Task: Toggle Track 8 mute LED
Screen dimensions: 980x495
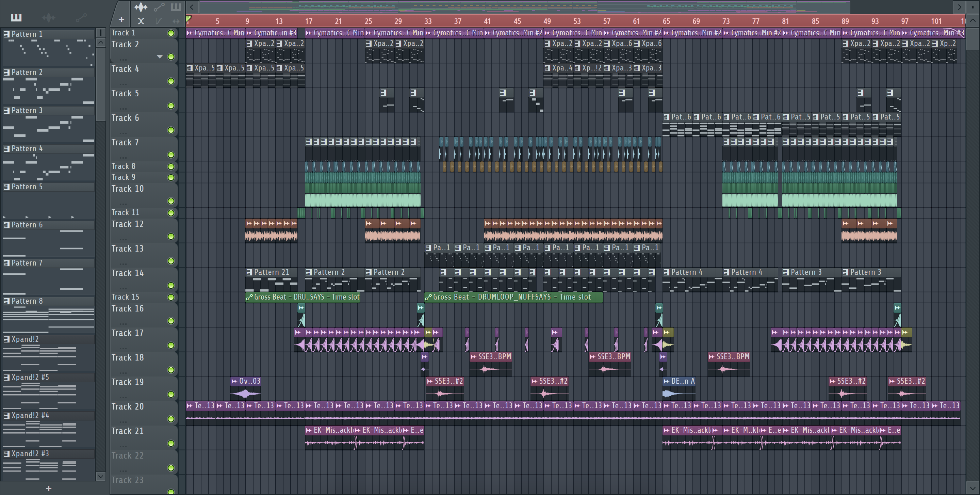Action: 171,167
